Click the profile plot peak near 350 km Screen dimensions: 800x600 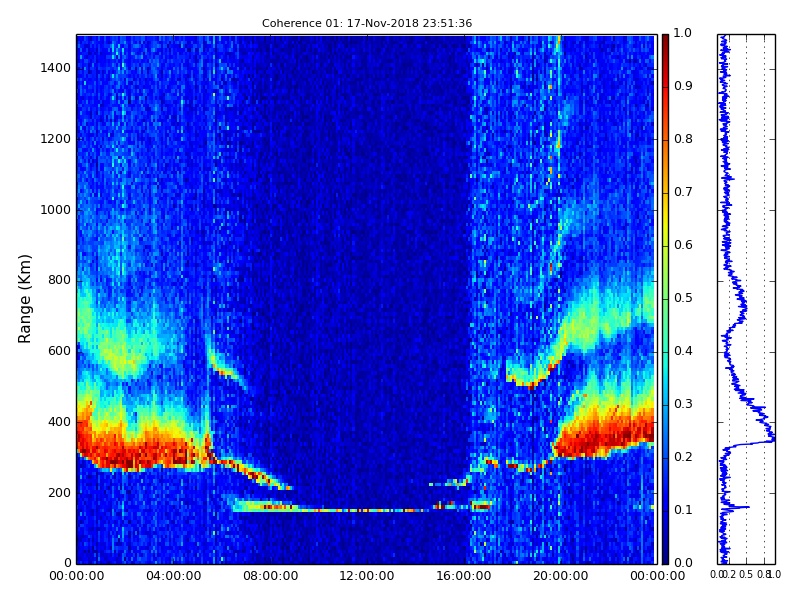[x=772, y=439]
